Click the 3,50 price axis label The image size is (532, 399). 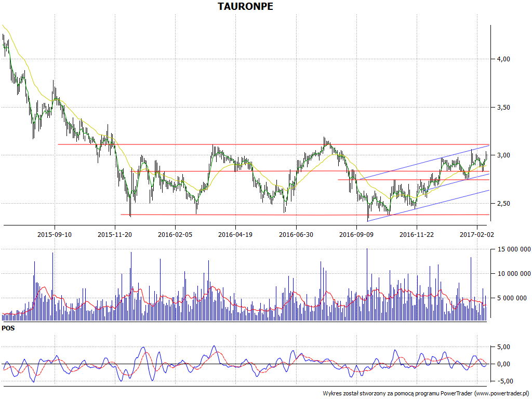click(503, 107)
